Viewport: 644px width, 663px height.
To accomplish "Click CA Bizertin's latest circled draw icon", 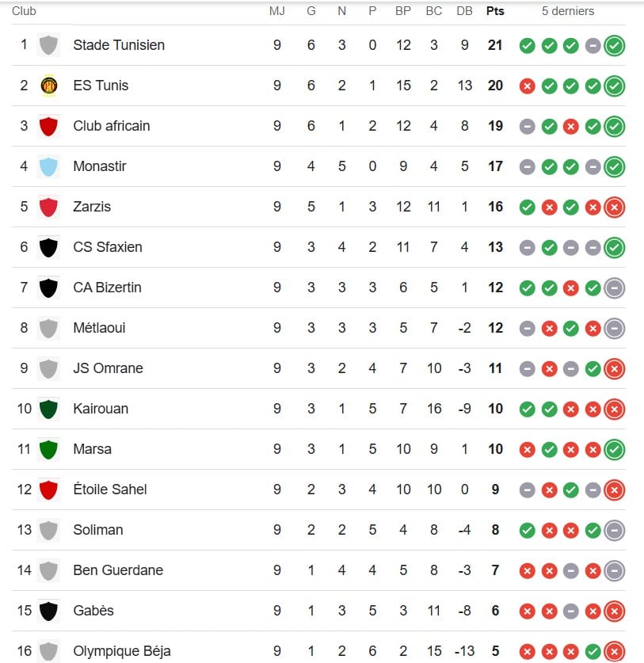I will tap(614, 288).
